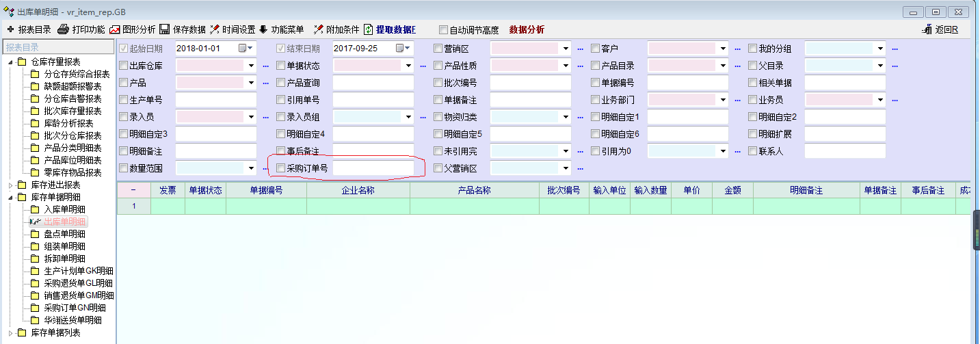This screenshot has width=980, height=344.
Task: Click the 数据分析 link
Action: pyautogui.click(x=527, y=29)
